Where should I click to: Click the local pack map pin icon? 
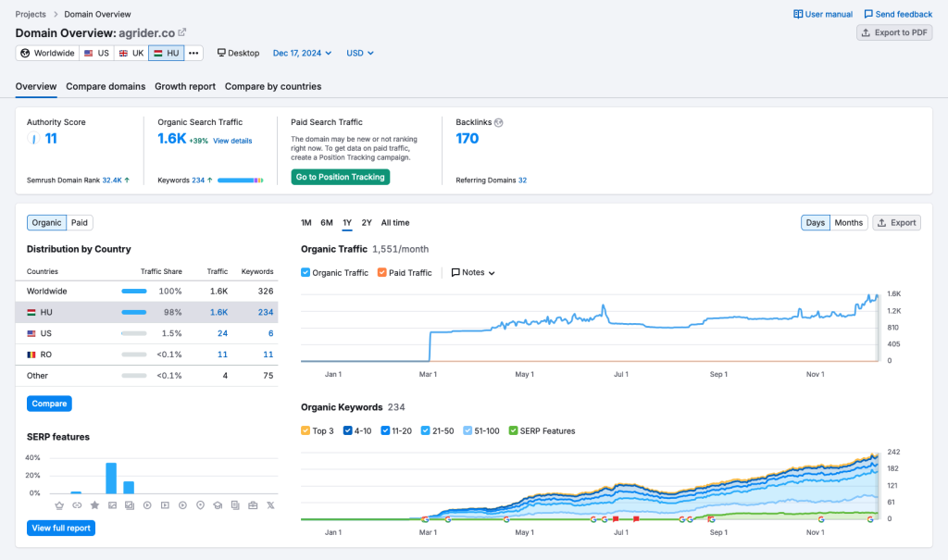click(x=200, y=505)
